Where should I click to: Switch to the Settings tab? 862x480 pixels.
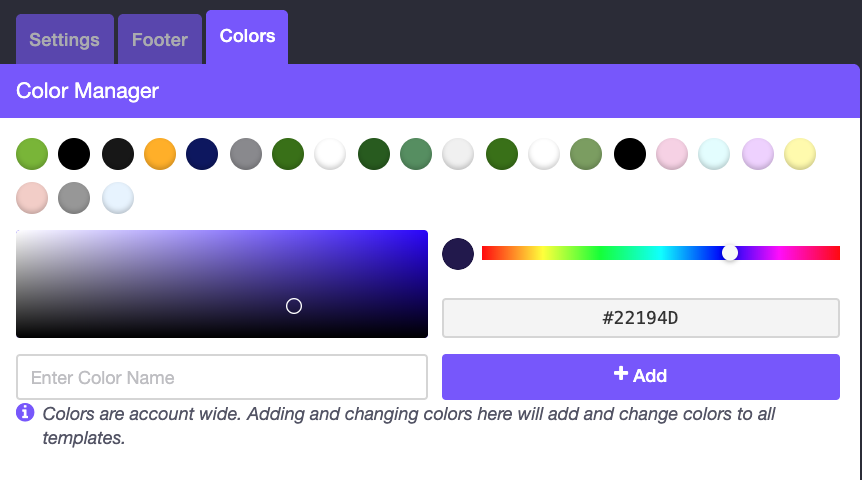pyautogui.click(x=64, y=40)
